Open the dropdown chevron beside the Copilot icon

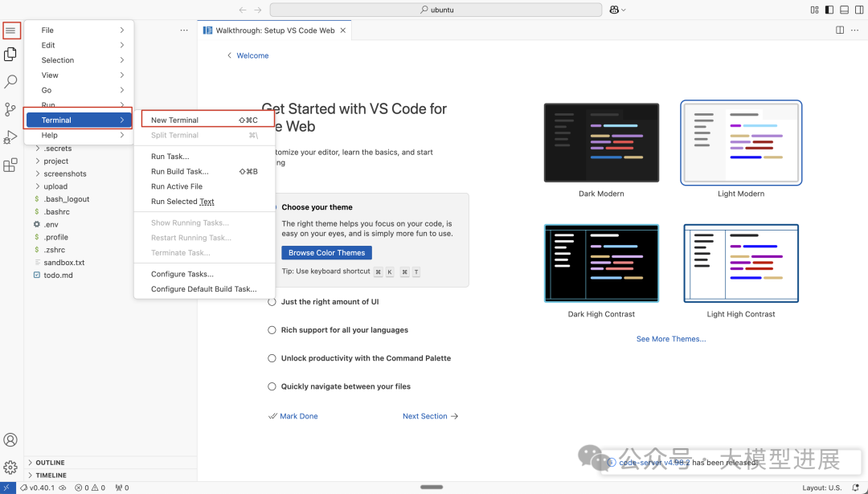[x=624, y=10]
